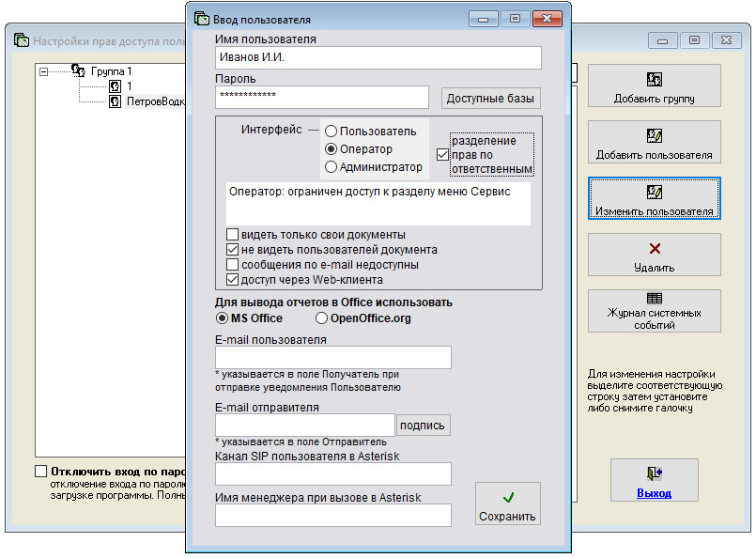Viewport: 756px width, 558px height.
Task: Select tree user ПетровВодк
Action: coord(155,101)
